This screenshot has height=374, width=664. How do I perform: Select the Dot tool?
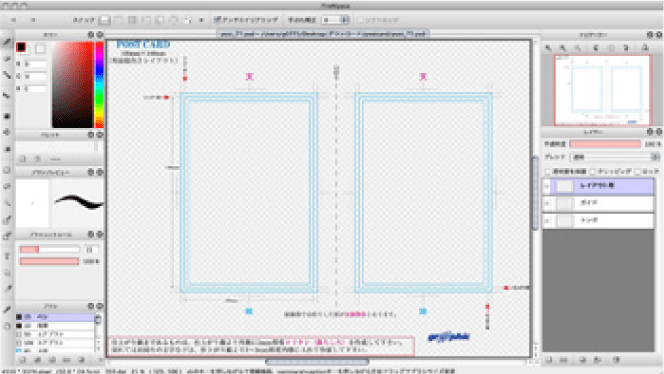[7, 75]
